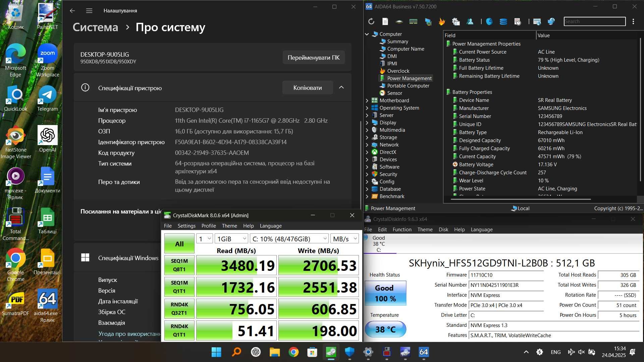Open CrystalDiskMark 1GiB test size dropdown
This screenshot has width=644, height=362.
(231, 239)
